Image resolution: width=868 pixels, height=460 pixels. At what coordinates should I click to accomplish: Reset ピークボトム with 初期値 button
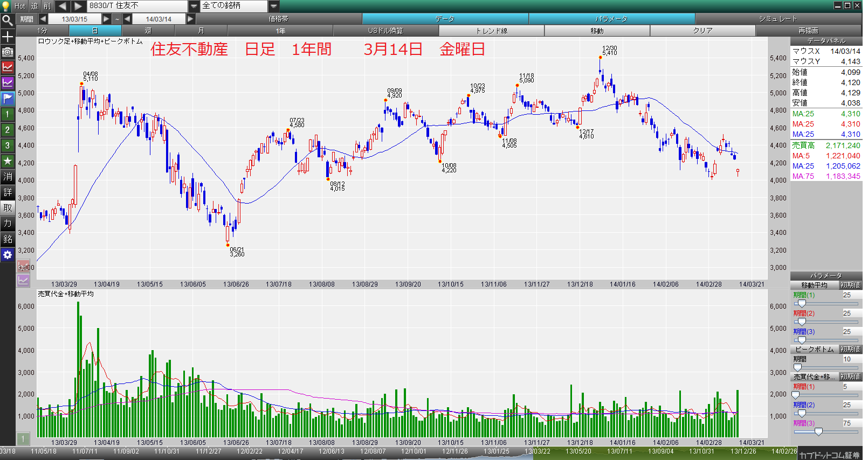point(850,349)
